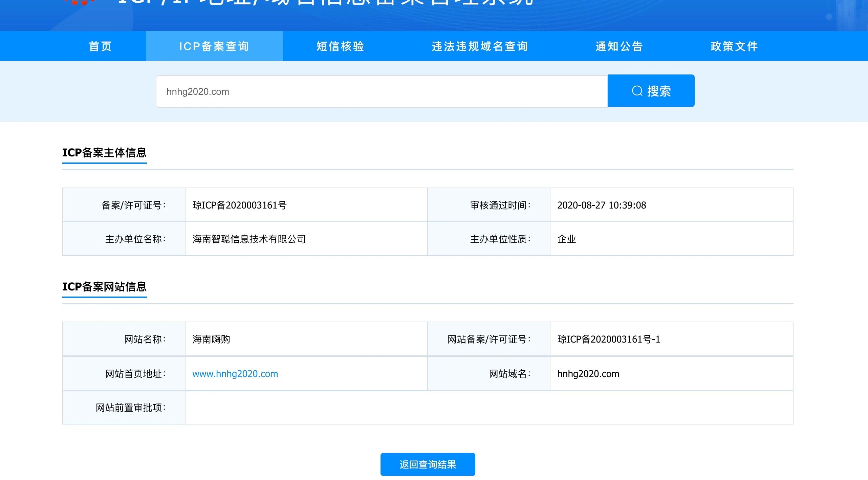The width and height of the screenshot is (868, 480).
Task: Open the 政策文件 tab
Action: (734, 46)
